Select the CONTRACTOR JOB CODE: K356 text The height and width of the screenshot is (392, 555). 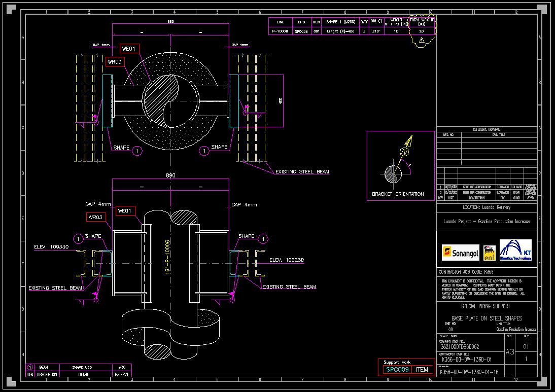point(465,272)
